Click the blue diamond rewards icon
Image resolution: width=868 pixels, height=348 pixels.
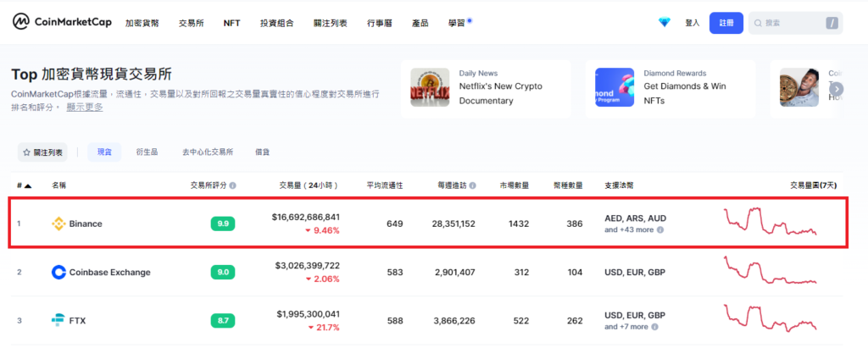coord(665,23)
